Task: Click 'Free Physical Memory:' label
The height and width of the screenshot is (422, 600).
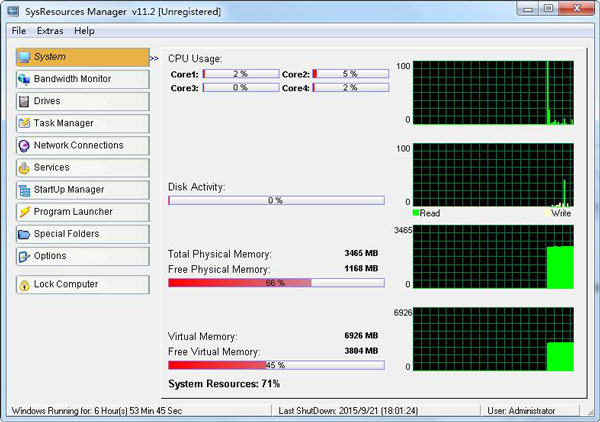Action: [x=219, y=269]
